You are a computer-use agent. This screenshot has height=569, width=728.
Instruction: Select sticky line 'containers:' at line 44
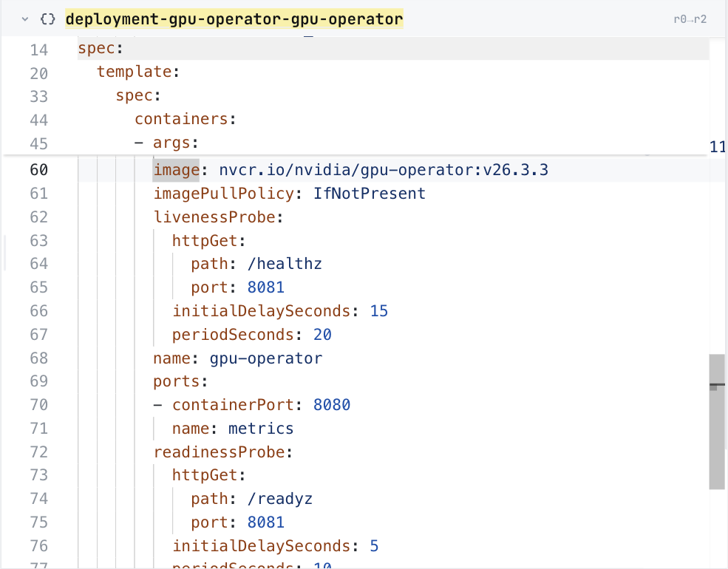tap(186, 119)
